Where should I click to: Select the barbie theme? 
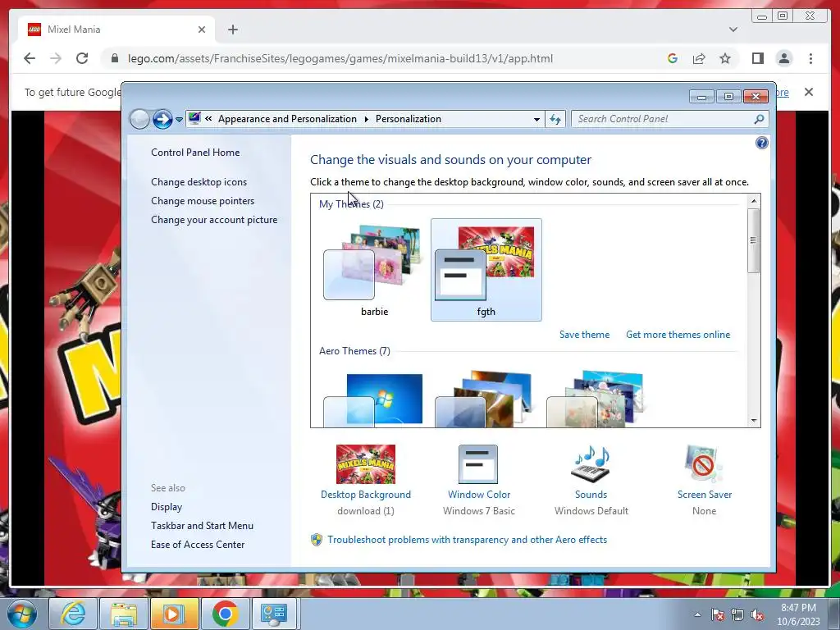click(x=374, y=270)
